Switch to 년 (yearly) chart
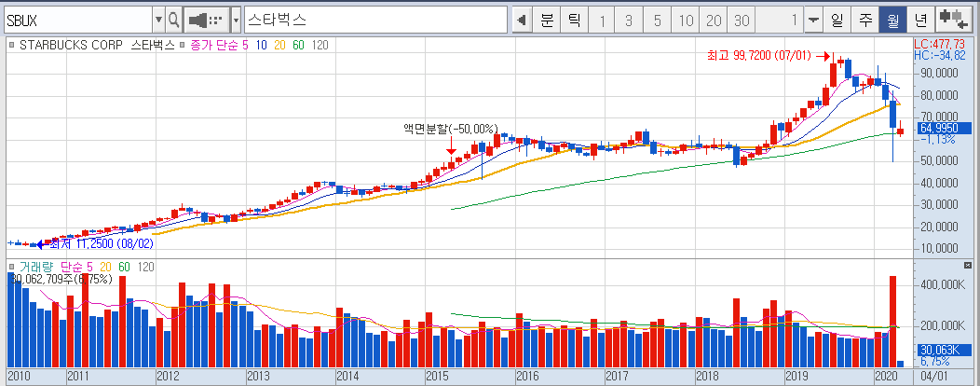The height and width of the screenshot is (386, 980). click(x=920, y=20)
